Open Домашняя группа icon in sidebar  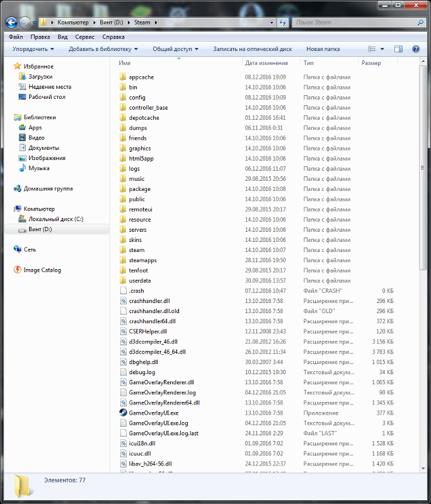click(17, 188)
